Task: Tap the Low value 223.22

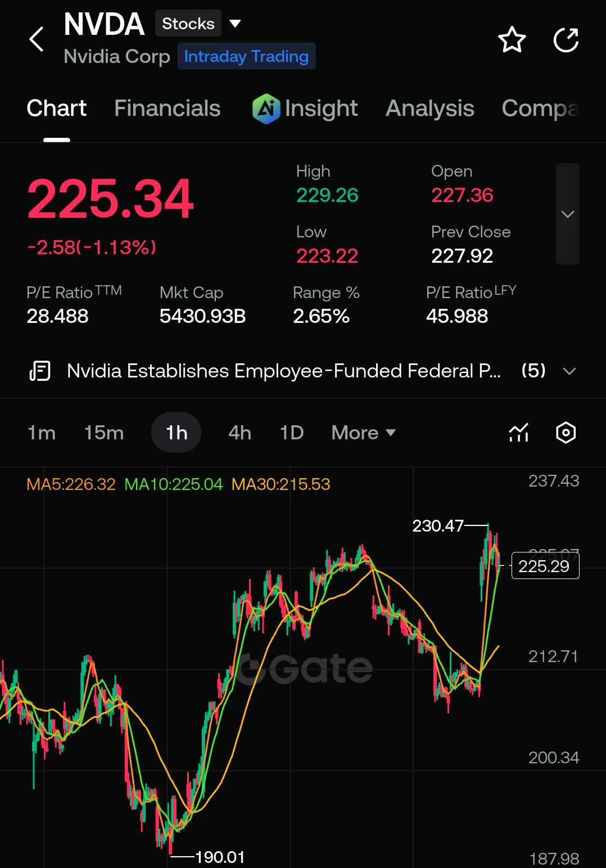Action: [327, 256]
